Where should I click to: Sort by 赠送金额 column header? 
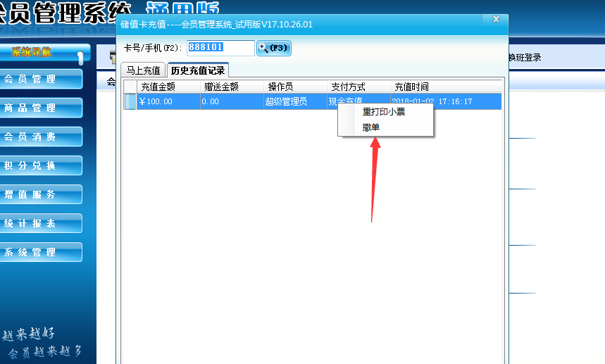[232, 87]
